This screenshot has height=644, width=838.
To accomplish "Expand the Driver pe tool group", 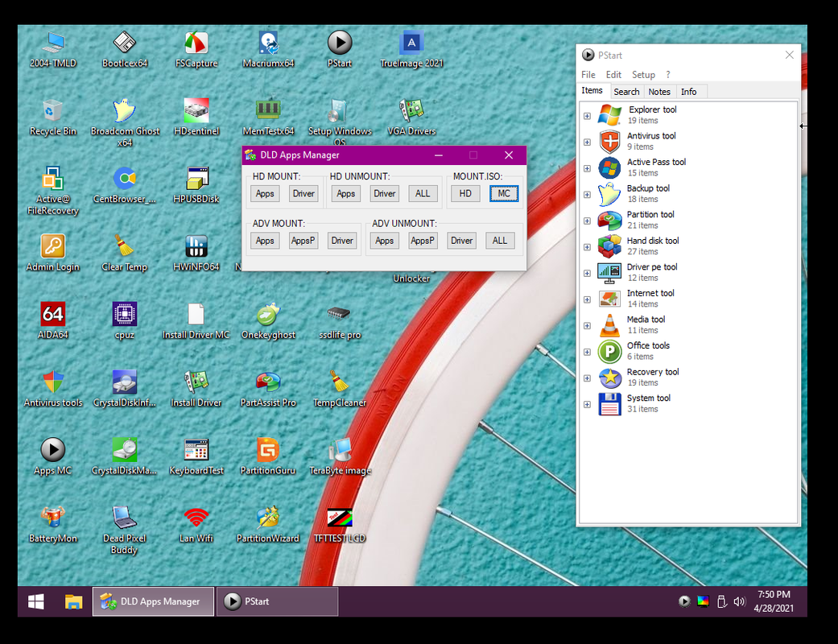I will [587, 273].
